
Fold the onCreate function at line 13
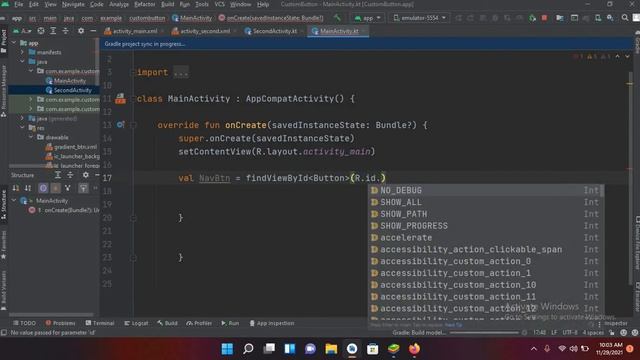(133, 125)
